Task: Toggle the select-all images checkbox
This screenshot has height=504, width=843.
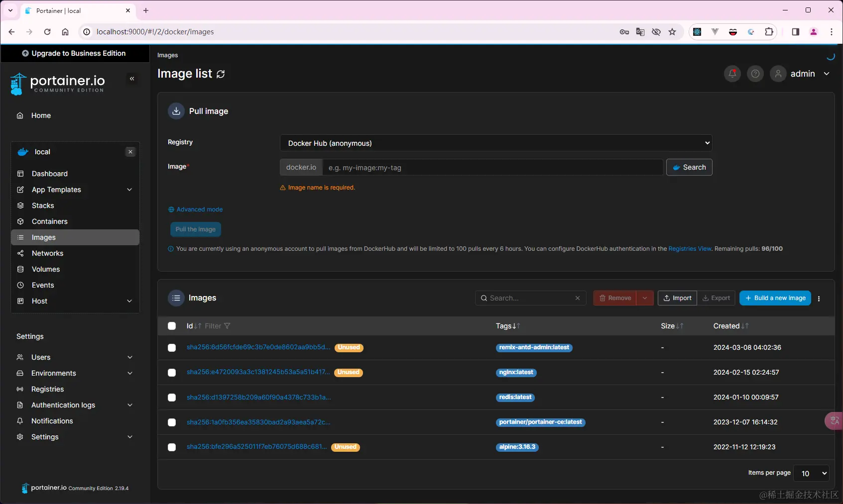Action: pyautogui.click(x=172, y=326)
